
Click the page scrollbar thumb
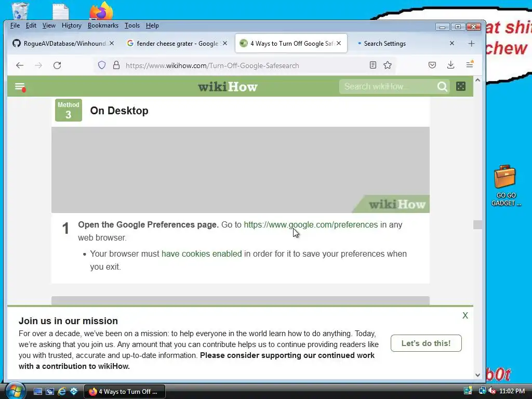click(477, 224)
